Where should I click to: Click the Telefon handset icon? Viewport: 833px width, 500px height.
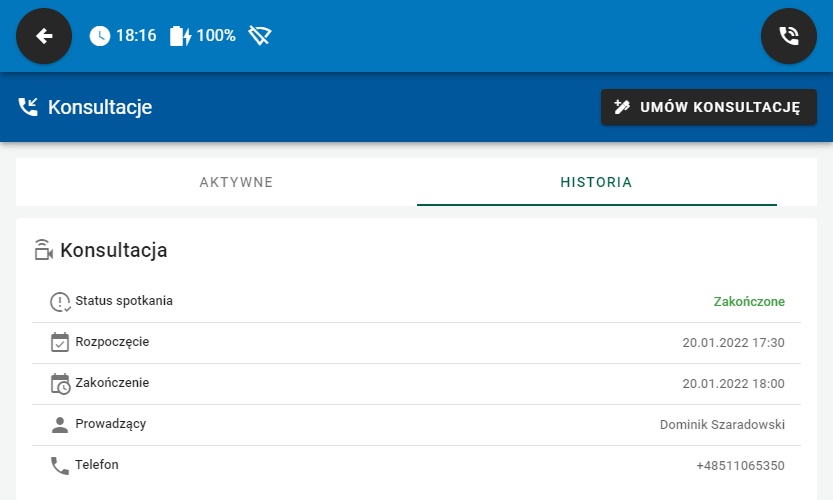[x=60, y=465]
